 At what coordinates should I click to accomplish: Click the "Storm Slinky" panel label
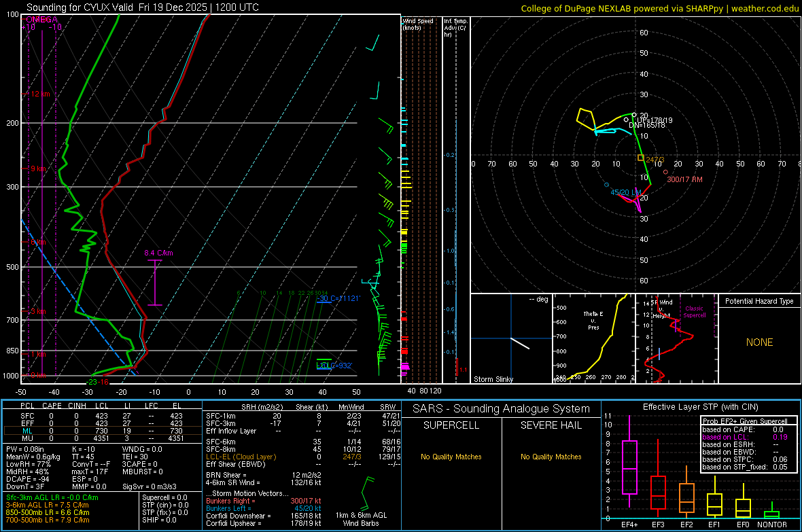(x=493, y=379)
